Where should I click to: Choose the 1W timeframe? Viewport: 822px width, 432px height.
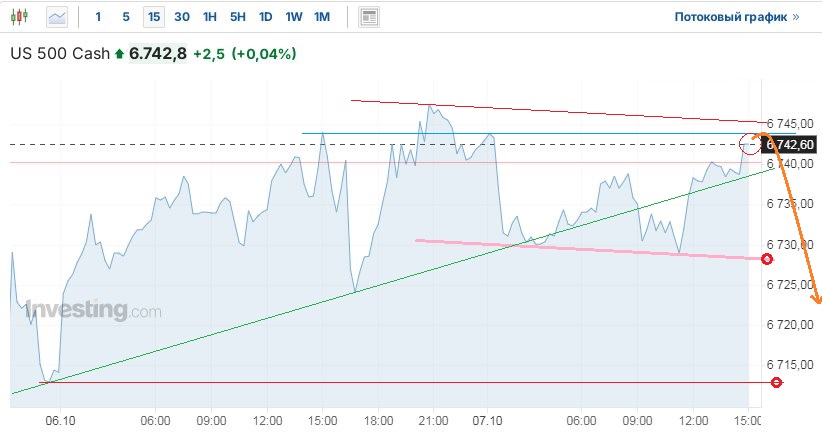tap(293, 17)
